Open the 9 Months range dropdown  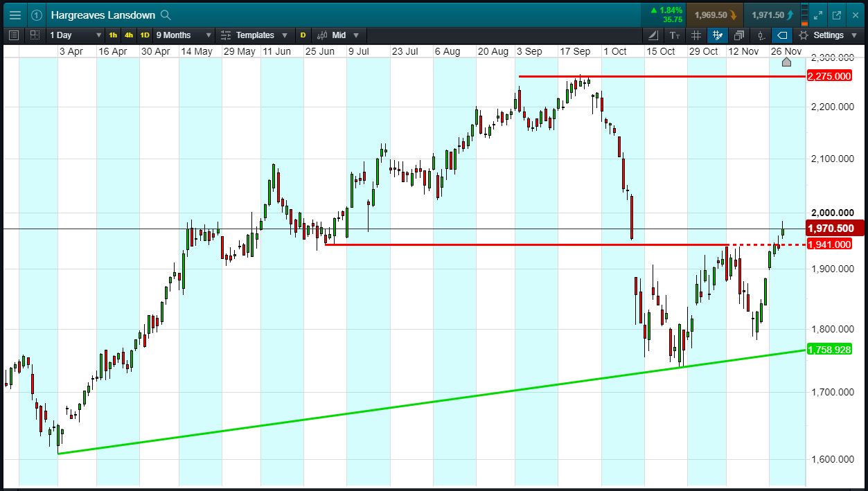tap(183, 35)
